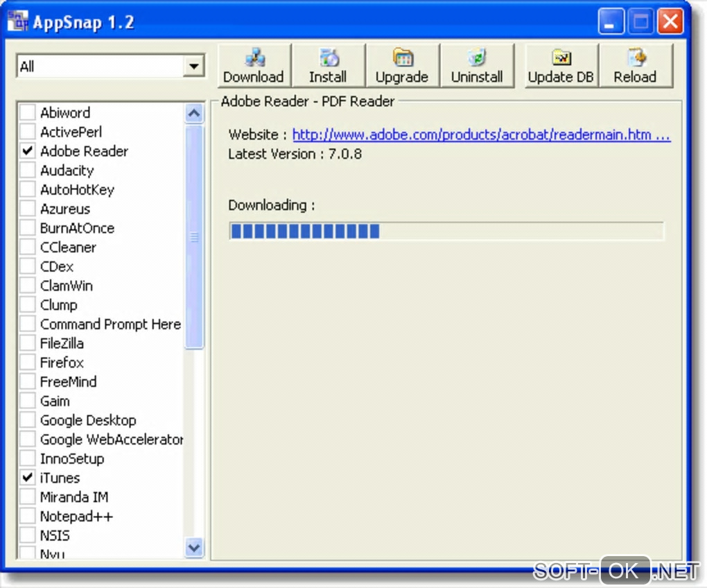707x588 pixels.
Task: Select the Google Desktop checkbox
Action: click(x=28, y=420)
